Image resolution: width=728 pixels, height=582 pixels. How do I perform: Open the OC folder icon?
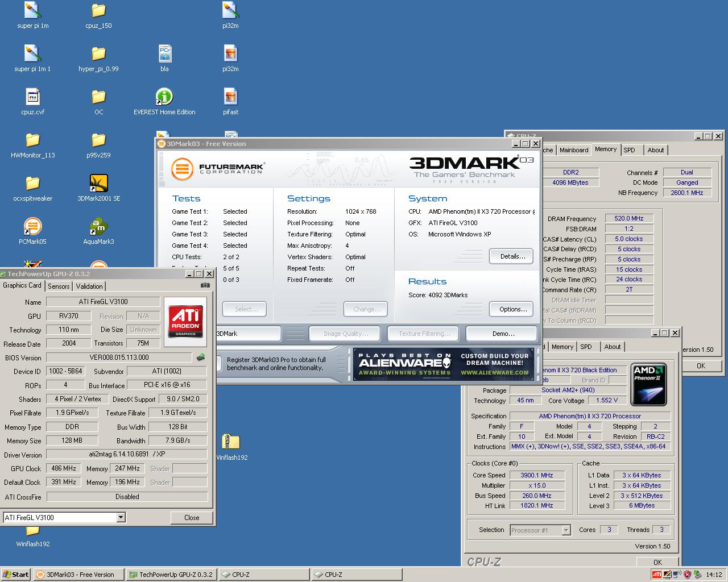point(98,98)
